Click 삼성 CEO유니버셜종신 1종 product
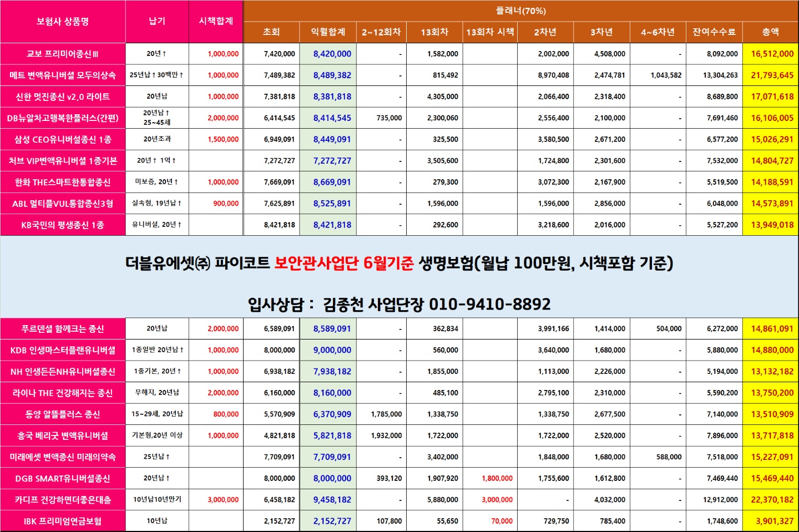This screenshot has height=532, width=799. coord(63,139)
